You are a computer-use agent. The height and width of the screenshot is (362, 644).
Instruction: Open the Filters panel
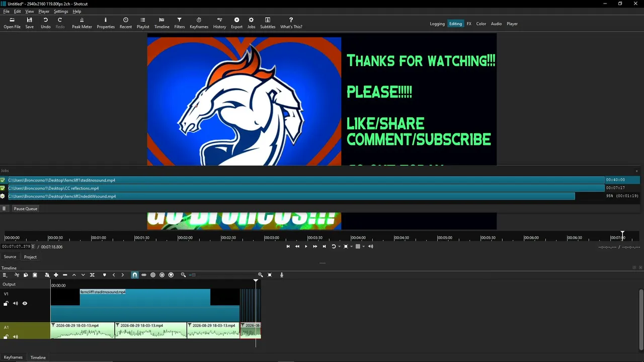point(179,23)
